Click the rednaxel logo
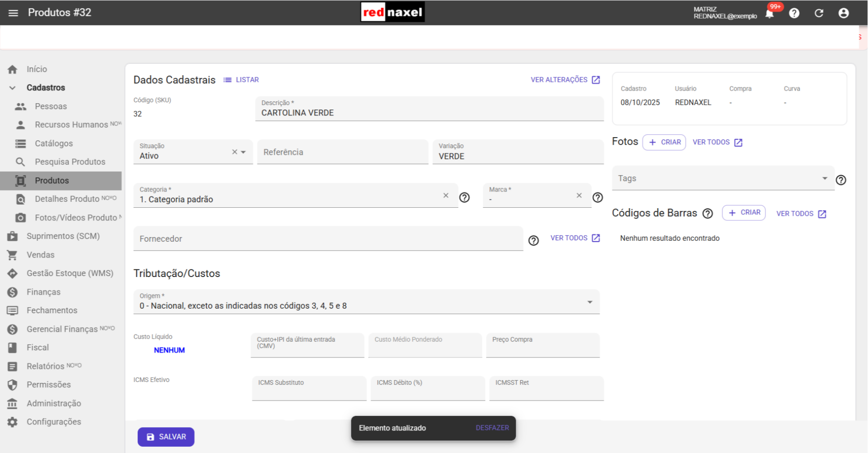Viewport: 868px width, 453px height. [x=392, y=12]
